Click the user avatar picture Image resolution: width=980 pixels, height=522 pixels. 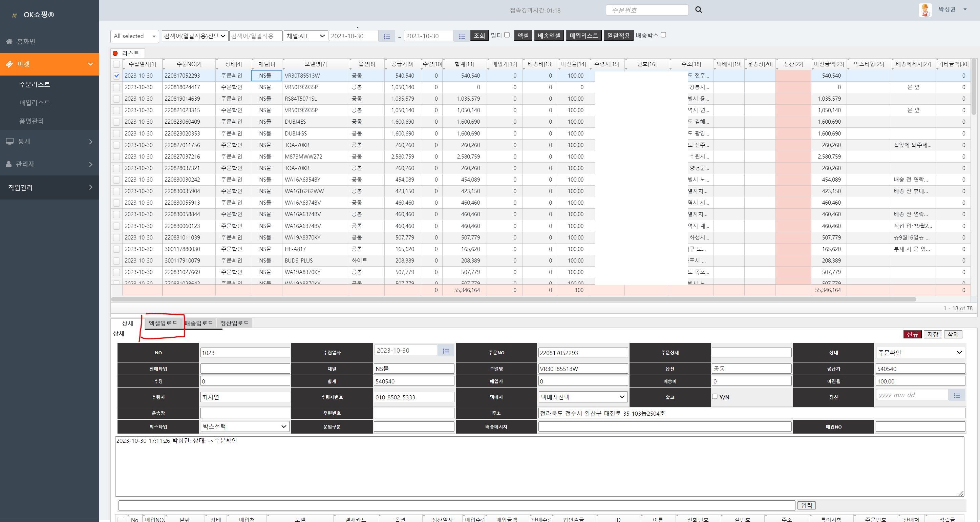(x=925, y=10)
